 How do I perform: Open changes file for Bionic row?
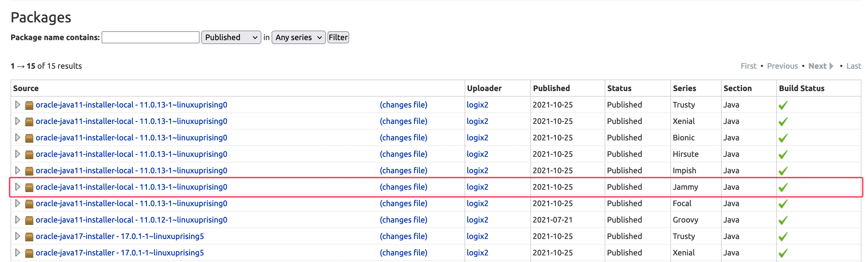[x=403, y=138]
